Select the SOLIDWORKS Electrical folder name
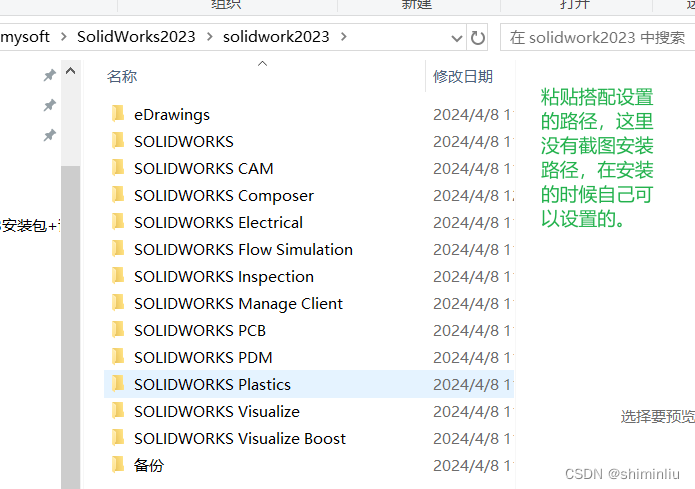Viewport: 695px width, 489px height. pos(219,223)
